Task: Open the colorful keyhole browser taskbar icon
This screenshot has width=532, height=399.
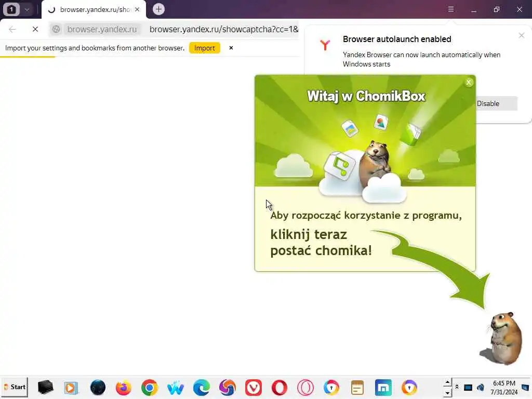Action: pyautogui.click(x=331, y=388)
